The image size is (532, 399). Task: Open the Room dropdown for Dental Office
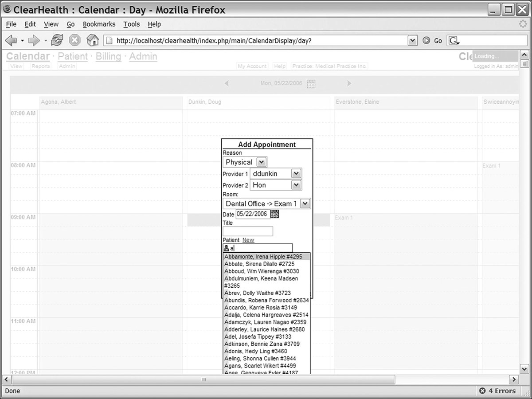tap(305, 203)
